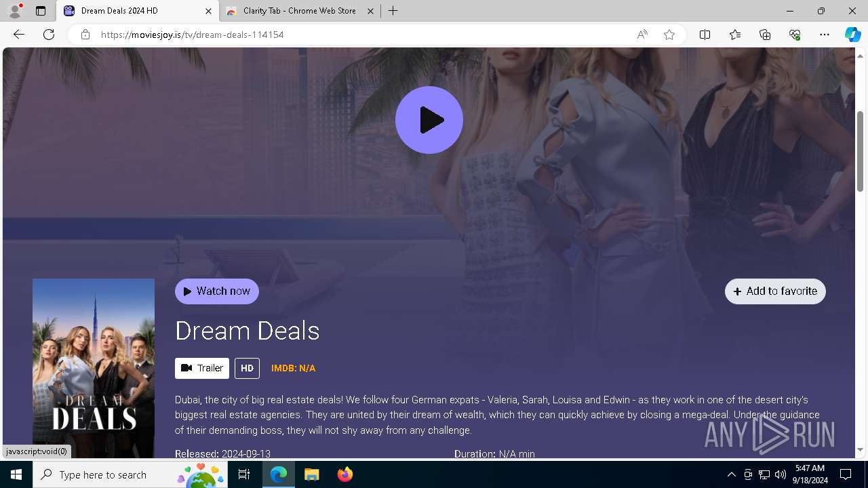This screenshot has width=868, height=488.
Task: Click the Duration: N/A min text
Action: click(494, 453)
